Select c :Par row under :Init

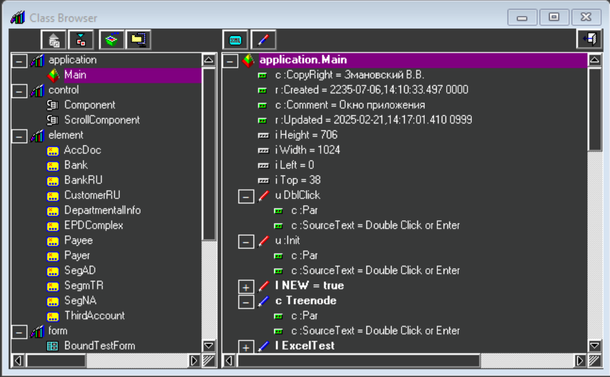coord(304,256)
